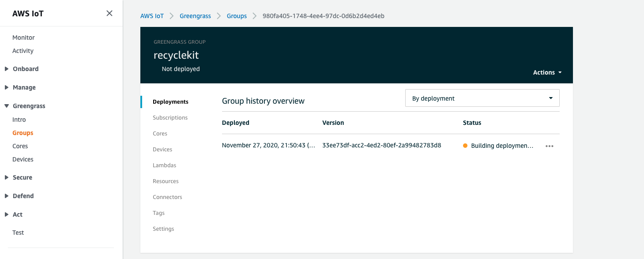The width and height of the screenshot is (644, 259).
Task: Open the deployment row ellipsis menu
Action: (550, 146)
